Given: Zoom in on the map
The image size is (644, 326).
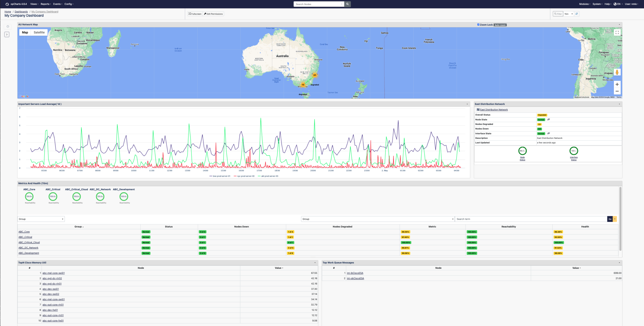Looking at the screenshot, I should [x=617, y=84].
